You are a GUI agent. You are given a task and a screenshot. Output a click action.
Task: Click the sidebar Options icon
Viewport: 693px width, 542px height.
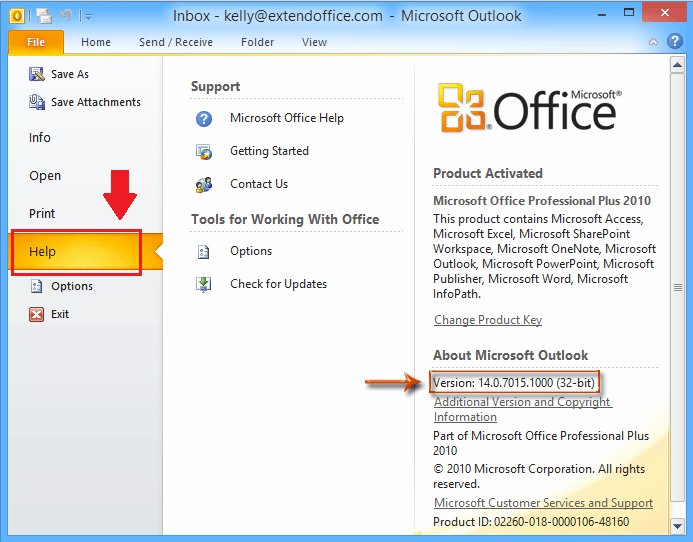(37, 286)
